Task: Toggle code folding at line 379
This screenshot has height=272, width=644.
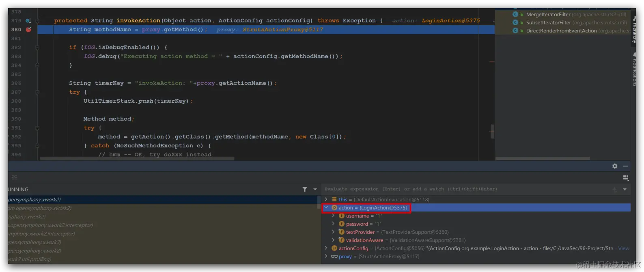Action: [37, 21]
